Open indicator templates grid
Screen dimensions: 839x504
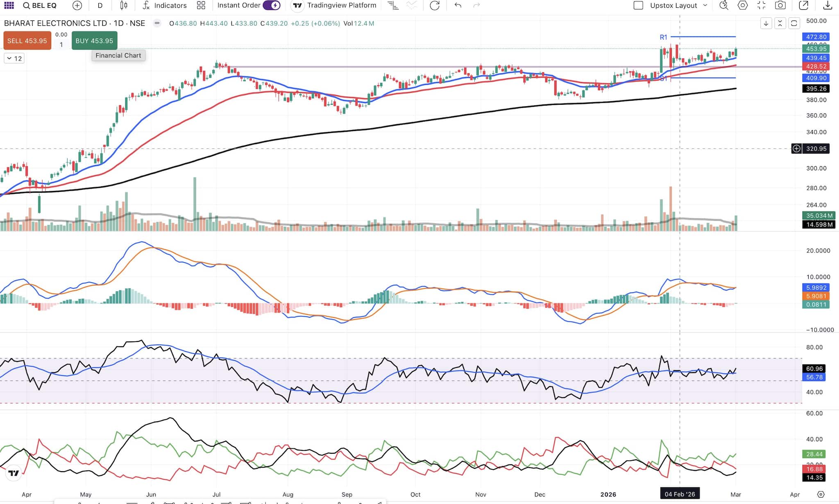[201, 5]
